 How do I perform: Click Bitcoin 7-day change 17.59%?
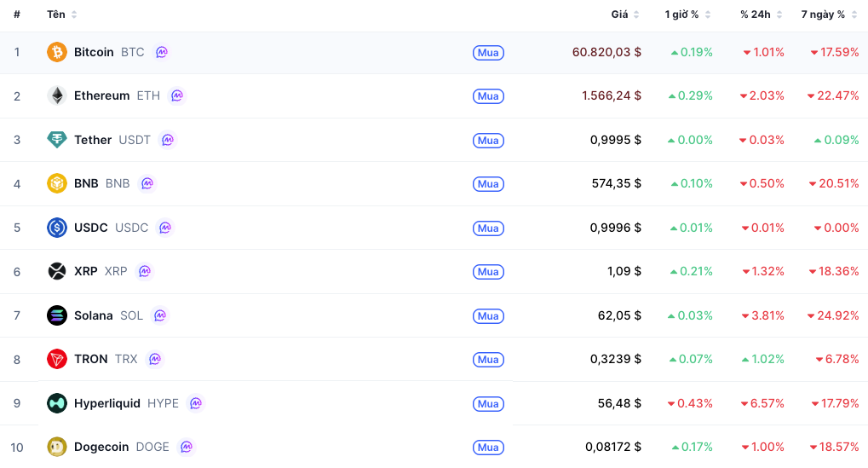835,52
